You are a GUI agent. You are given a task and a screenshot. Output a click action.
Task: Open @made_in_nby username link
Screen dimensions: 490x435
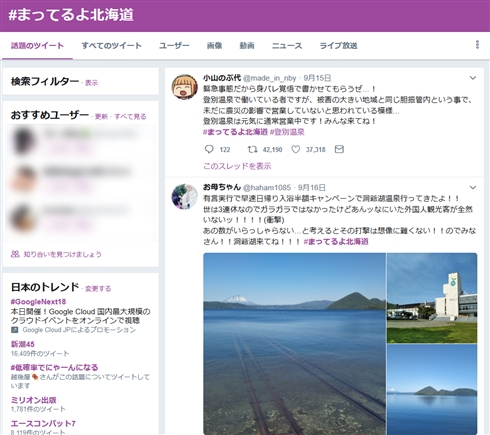click(x=270, y=78)
